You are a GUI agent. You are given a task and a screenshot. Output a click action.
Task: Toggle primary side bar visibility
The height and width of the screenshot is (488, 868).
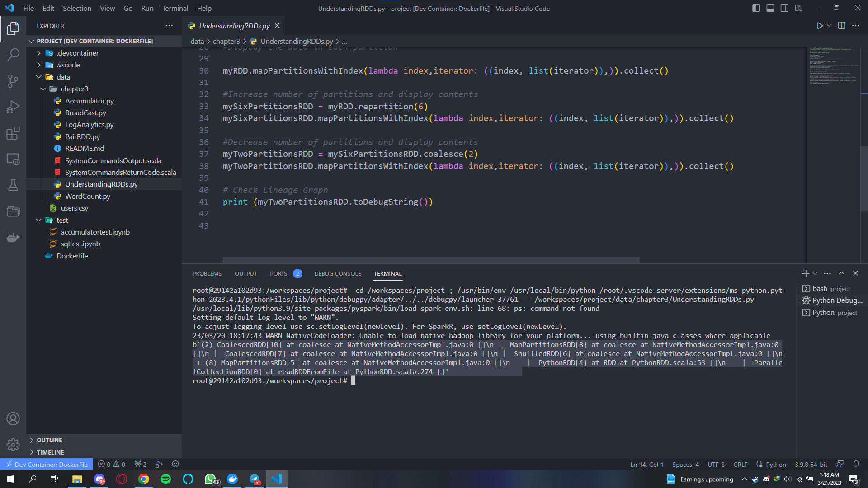(756, 8)
